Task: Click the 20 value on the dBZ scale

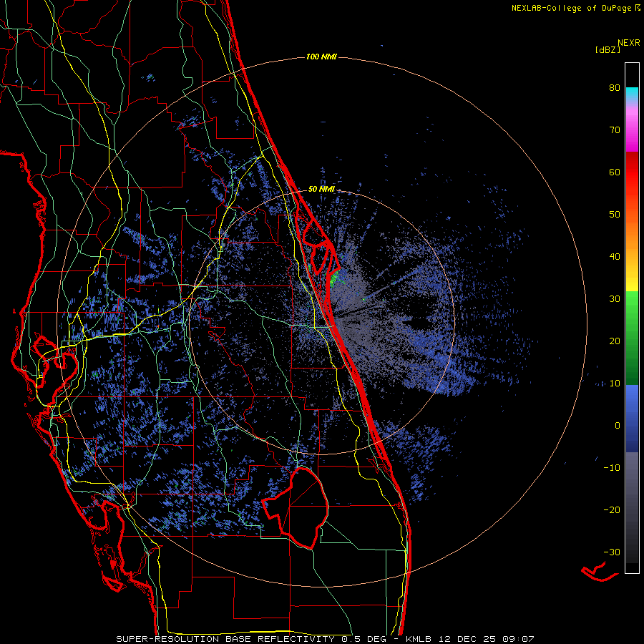Action: coord(615,341)
